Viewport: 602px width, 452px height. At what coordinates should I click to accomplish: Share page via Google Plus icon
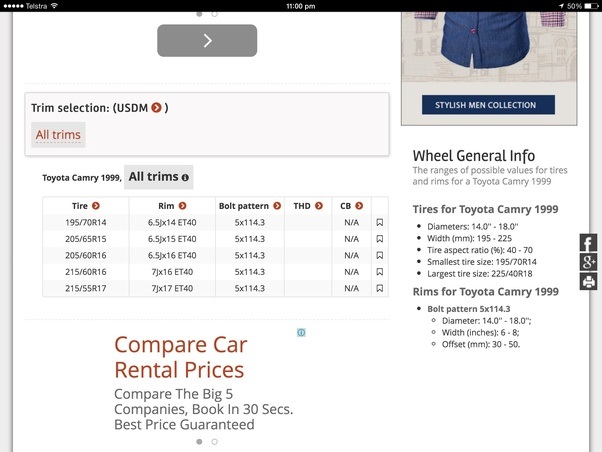pyautogui.click(x=588, y=262)
